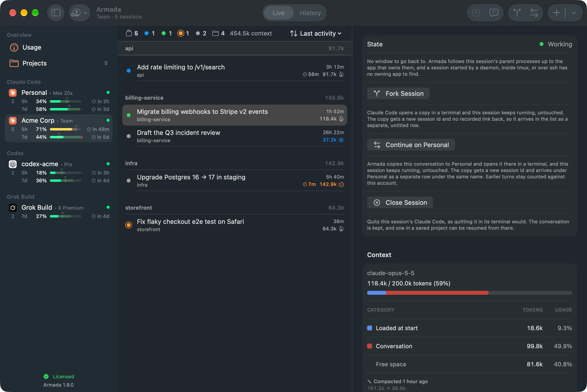Image resolution: width=587 pixels, height=392 pixels.
Task: Select the Acme Corp Team account
Action: click(x=58, y=129)
